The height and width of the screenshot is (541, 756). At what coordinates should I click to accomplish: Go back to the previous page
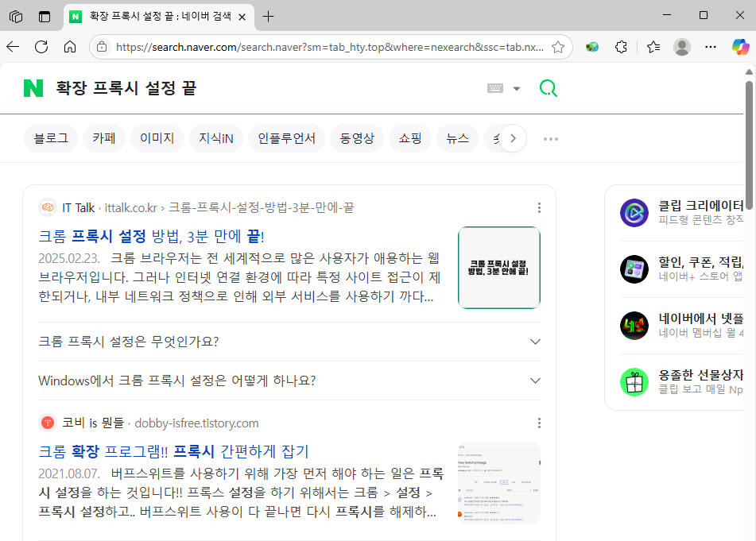pyautogui.click(x=13, y=47)
